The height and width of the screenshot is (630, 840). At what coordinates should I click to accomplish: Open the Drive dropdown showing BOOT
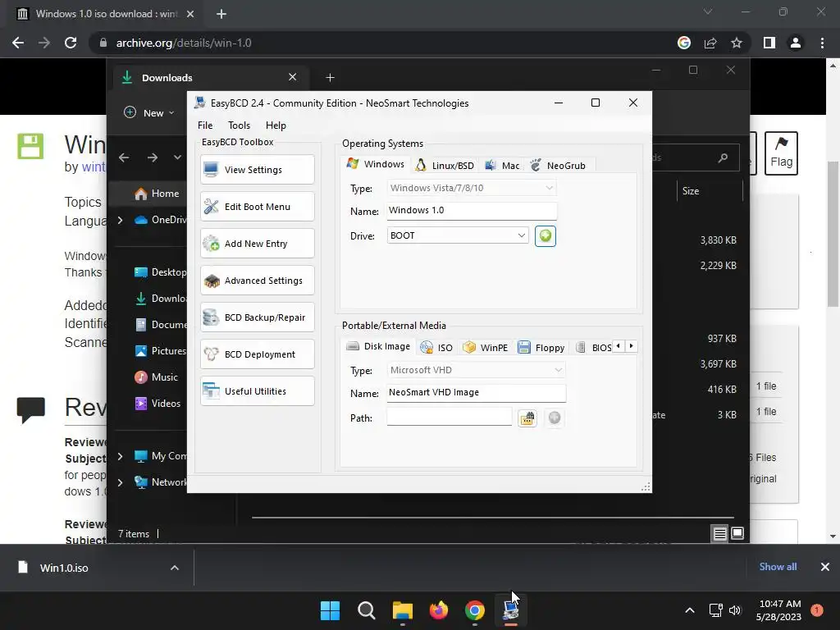[x=458, y=235]
